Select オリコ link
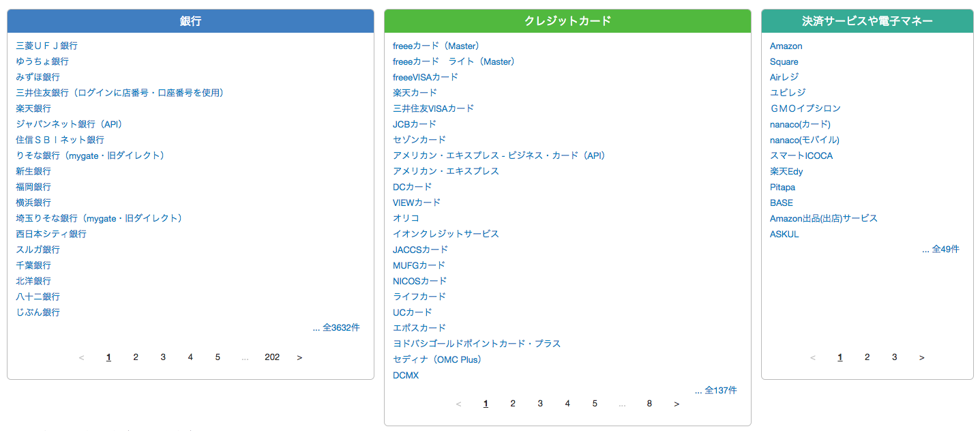 point(406,218)
